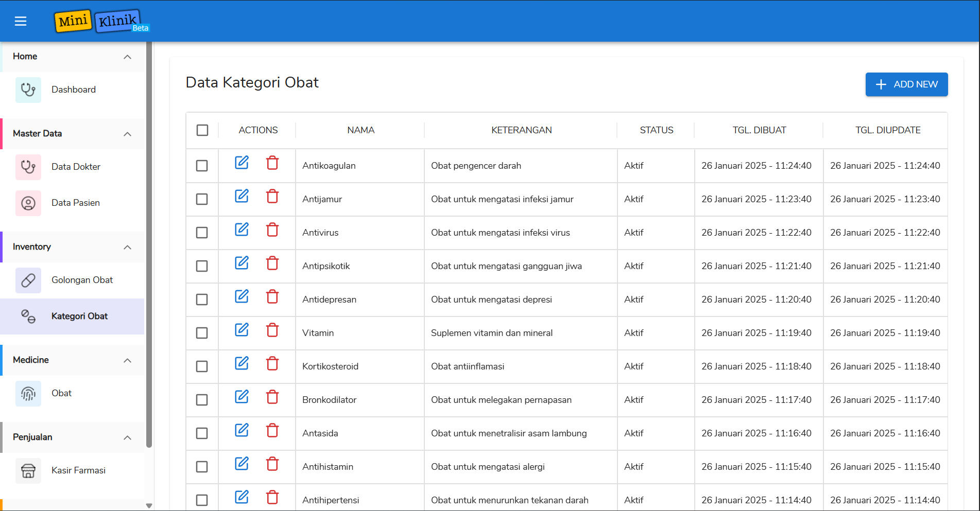The height and width of the screenshot is (511, 980).
Task: Sort by the STATUS column header
Action: tap(657, 130)
